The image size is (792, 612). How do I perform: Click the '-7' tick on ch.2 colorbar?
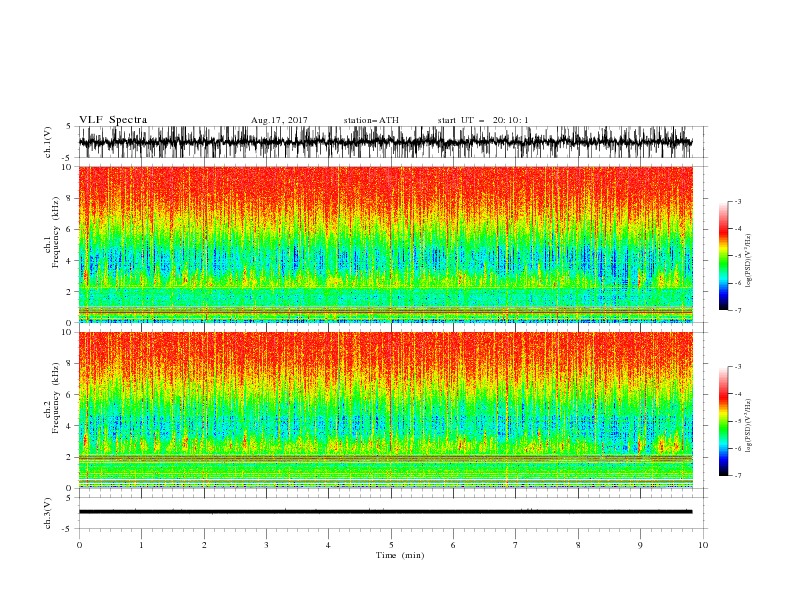coord(738,476)
